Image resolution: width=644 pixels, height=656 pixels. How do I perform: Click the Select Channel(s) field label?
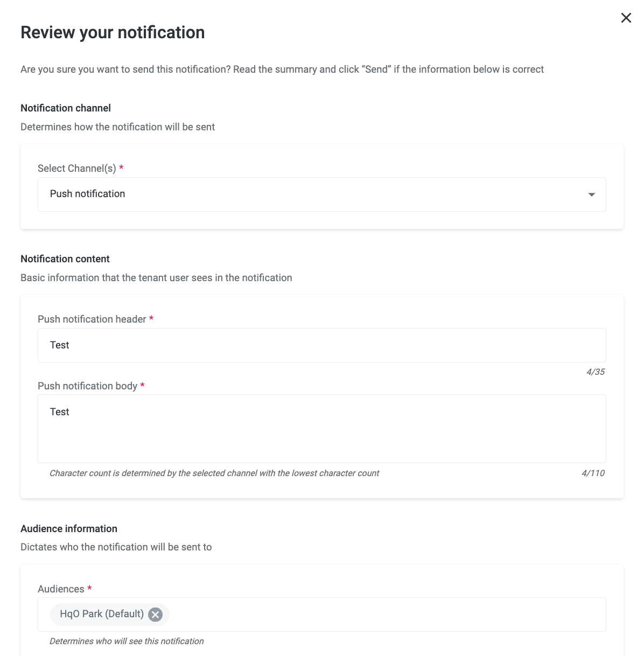[x=77, y=169]
